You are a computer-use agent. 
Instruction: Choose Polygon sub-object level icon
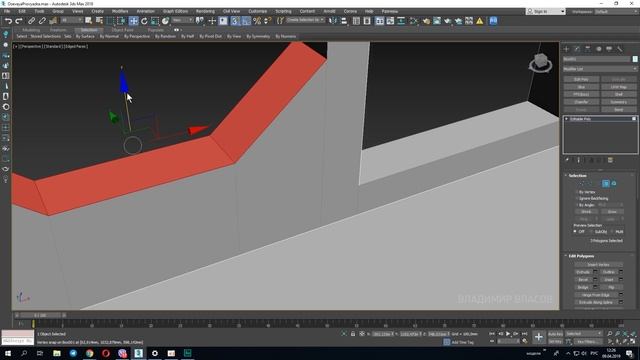pos(606,184)
